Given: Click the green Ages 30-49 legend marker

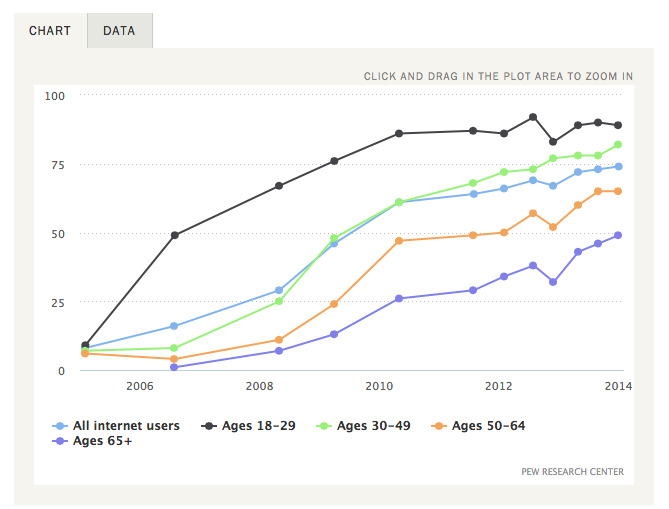Looking at the screenshot, I should (x=325, y=426).
